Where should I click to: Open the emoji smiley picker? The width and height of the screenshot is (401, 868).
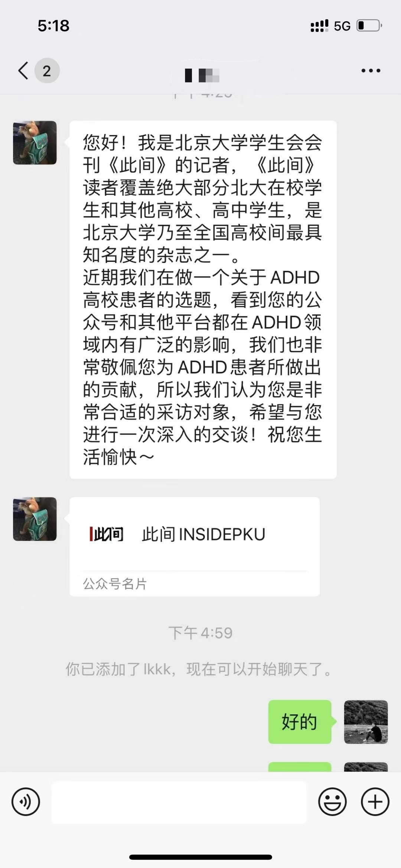(x=332, y=802)
